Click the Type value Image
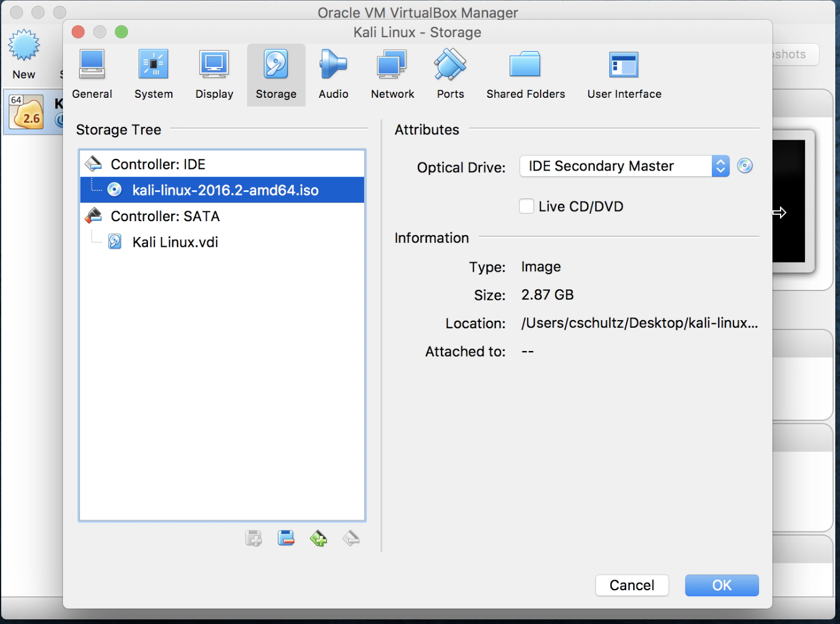Viewport: 840px width, 624px height. [541, 267]
